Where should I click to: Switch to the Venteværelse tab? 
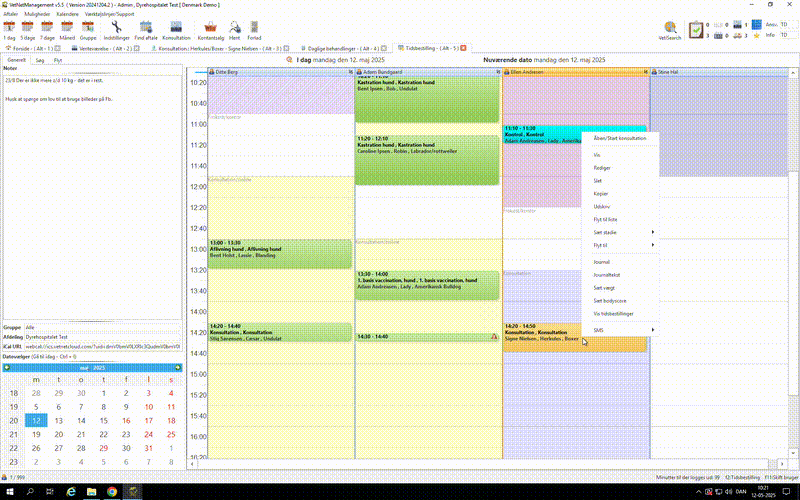tap(105, 48)
